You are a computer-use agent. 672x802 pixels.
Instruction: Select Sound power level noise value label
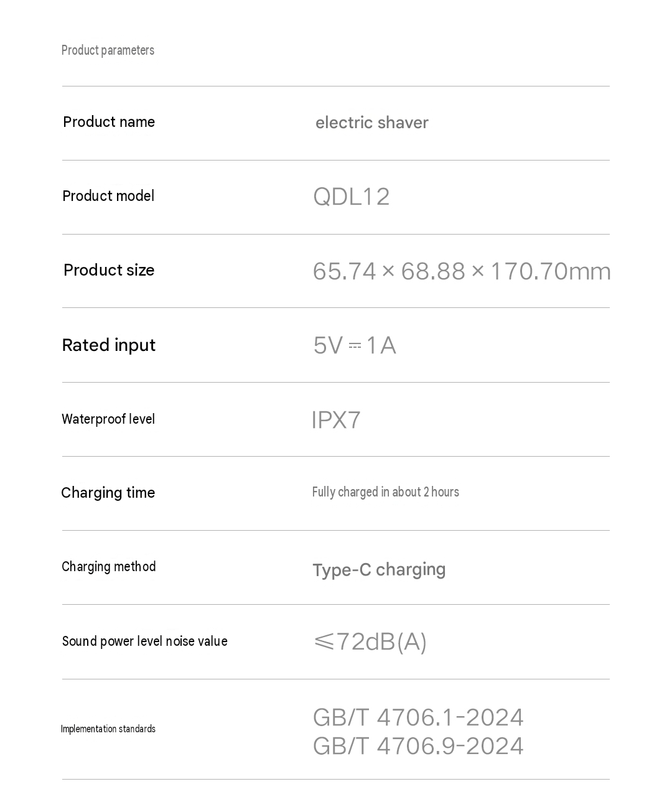145,641
